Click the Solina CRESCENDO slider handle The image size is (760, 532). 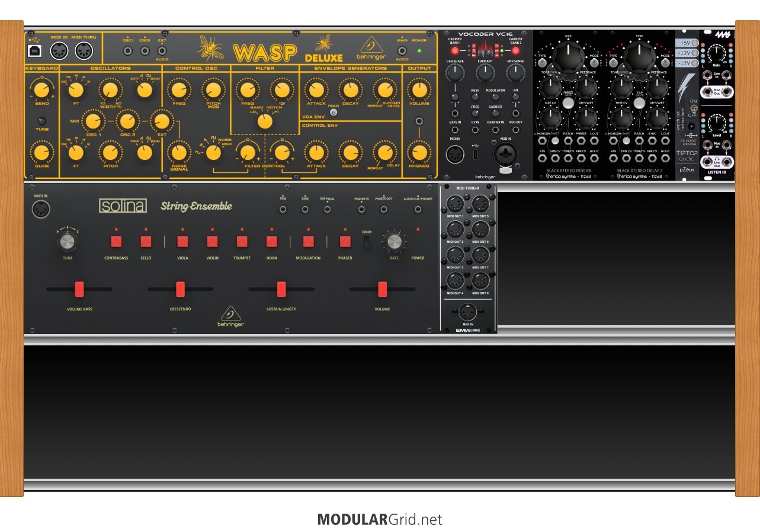point(180,289)
